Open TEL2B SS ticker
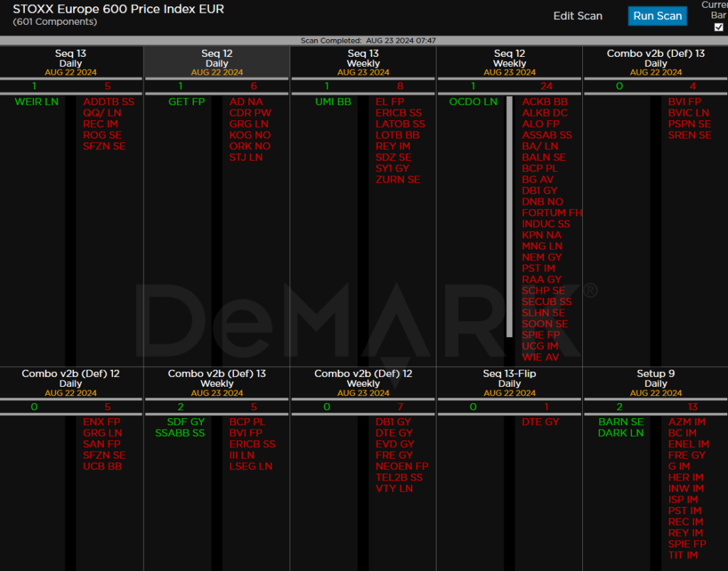The height and width of the screenshot is (571, 728). pyautogui.click(x=400, y=478)
